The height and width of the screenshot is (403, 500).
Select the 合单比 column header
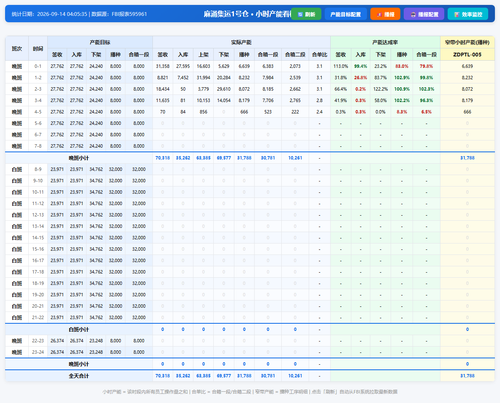[x=319, y=54]
